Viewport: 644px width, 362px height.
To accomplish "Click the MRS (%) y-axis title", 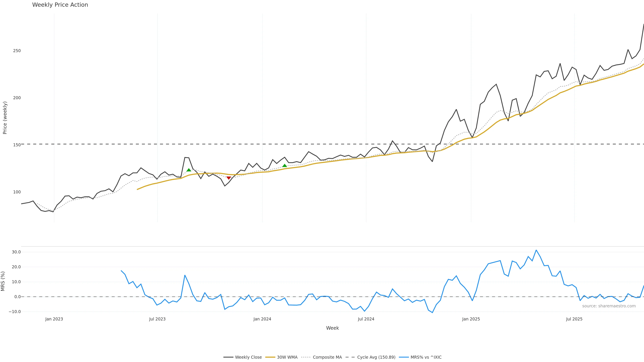I will (3, 281).
